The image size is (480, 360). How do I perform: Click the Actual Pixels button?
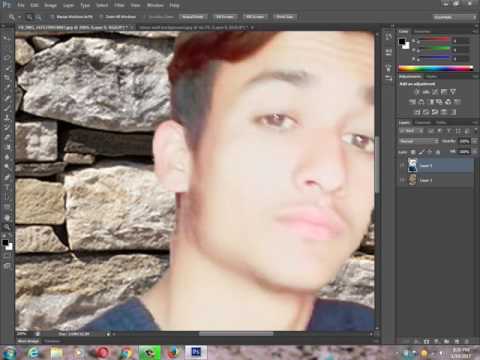pos(193,17)
